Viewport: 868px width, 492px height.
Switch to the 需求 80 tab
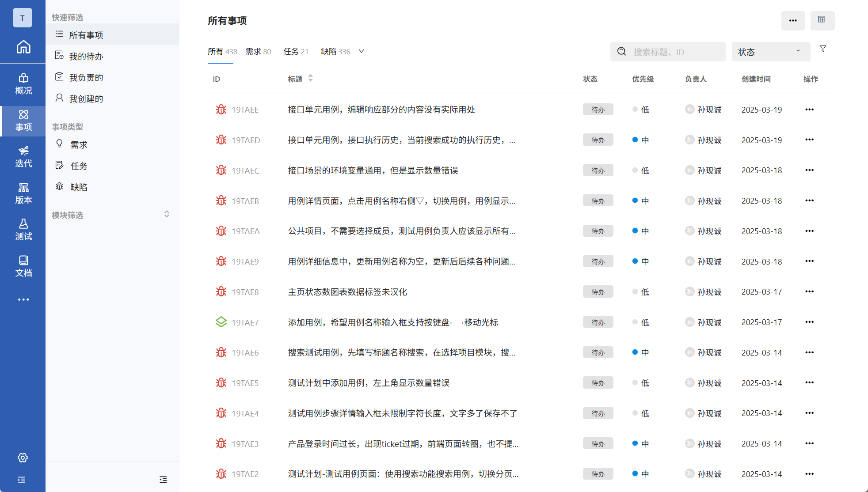(x=258, y=51)
